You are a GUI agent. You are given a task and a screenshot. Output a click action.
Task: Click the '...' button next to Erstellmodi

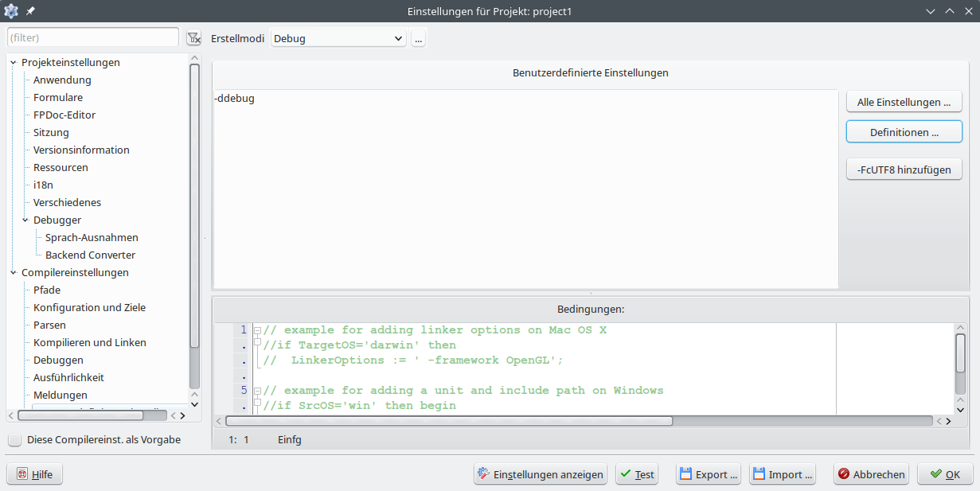[x=419, y=38]
